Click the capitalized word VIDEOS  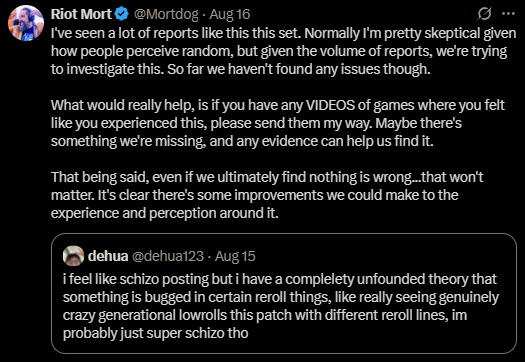330,105
